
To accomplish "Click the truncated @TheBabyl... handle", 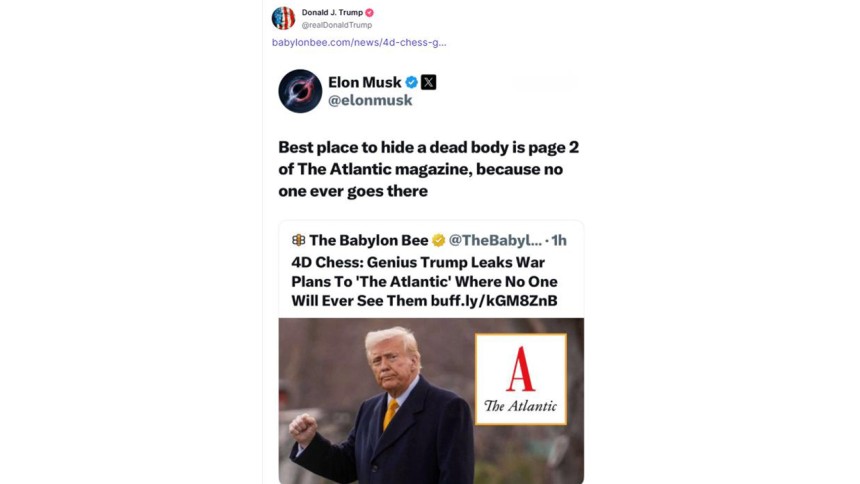I will (495, 240).
